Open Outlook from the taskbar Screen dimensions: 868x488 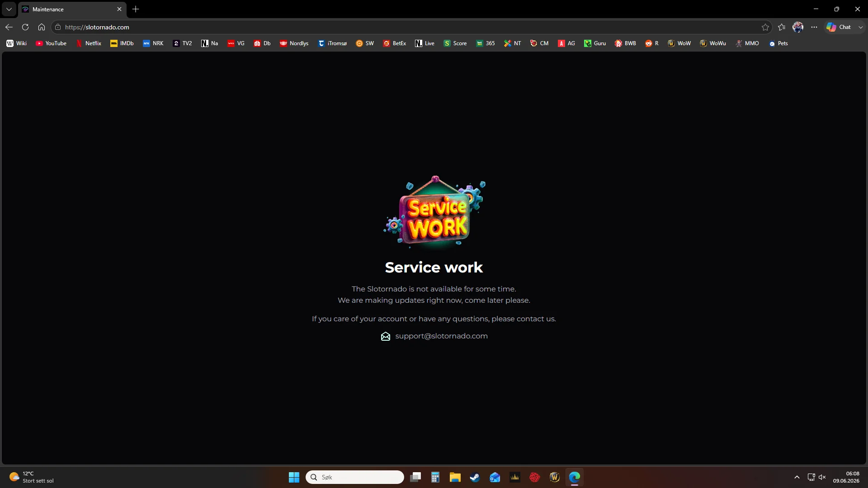pos(495,477)
